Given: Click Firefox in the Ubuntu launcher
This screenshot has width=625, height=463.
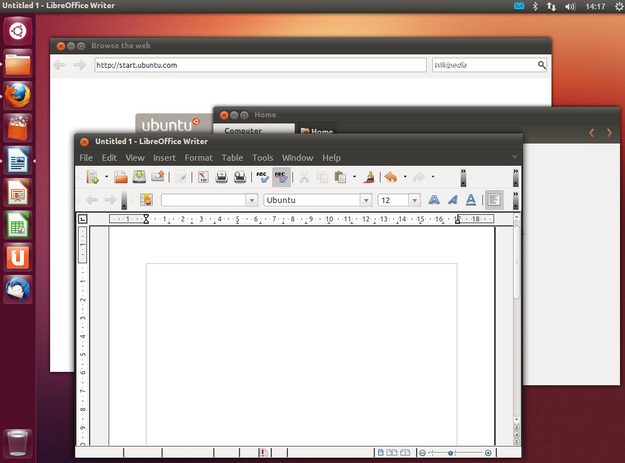Looking at the screenshot, I should click(18, 96).
